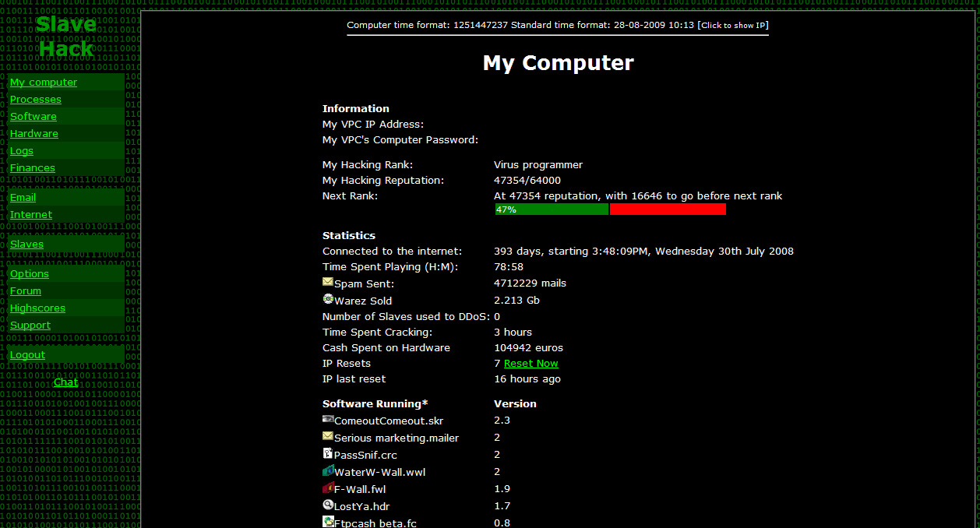
Task: Open the Highscores link
Action: (37, 308)
